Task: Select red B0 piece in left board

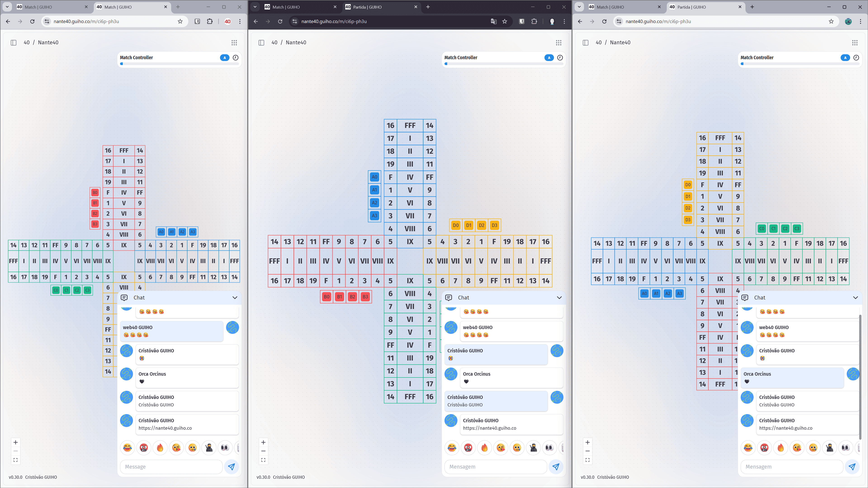Action: [95, 193]
